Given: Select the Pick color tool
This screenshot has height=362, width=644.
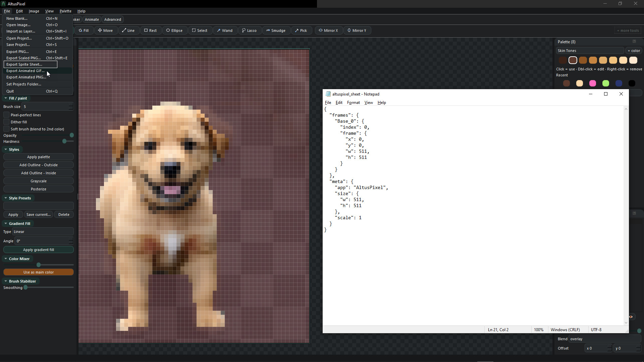Looking at the screenshot, I should click(x=301, y=31).
